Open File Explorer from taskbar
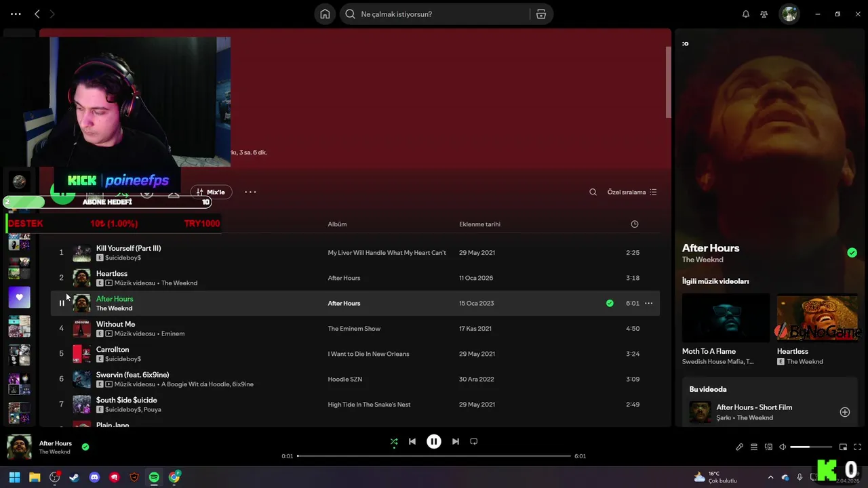This screenshot has width=868, height=488. pyautogui.click(x=35, y=477)
